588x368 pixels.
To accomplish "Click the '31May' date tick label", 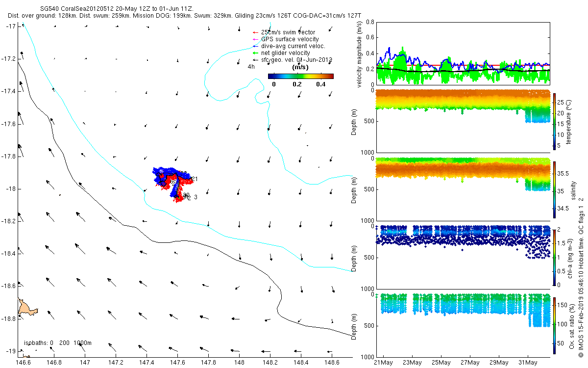I will [x=528, y=363].
